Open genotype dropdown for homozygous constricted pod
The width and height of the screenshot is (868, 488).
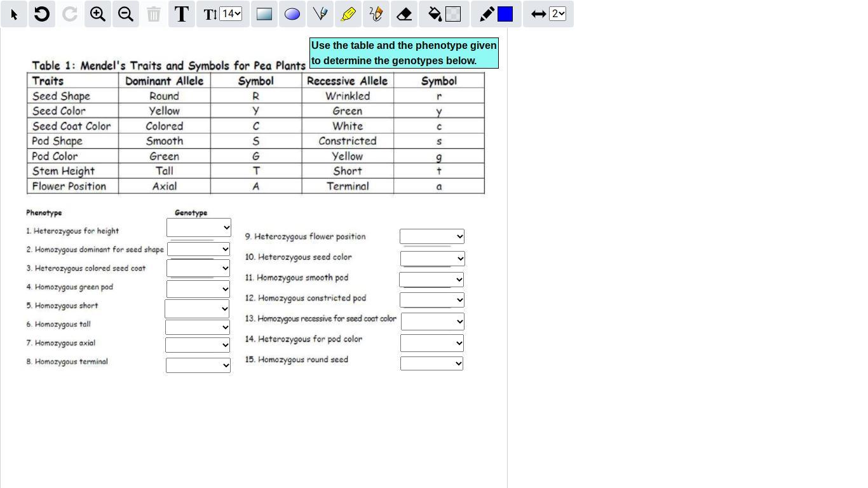(432, 299)
